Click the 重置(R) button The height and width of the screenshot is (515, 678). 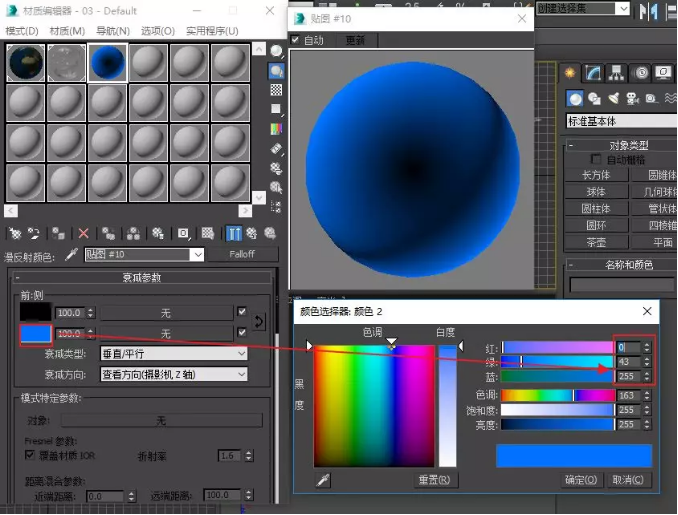pos(434,480)
